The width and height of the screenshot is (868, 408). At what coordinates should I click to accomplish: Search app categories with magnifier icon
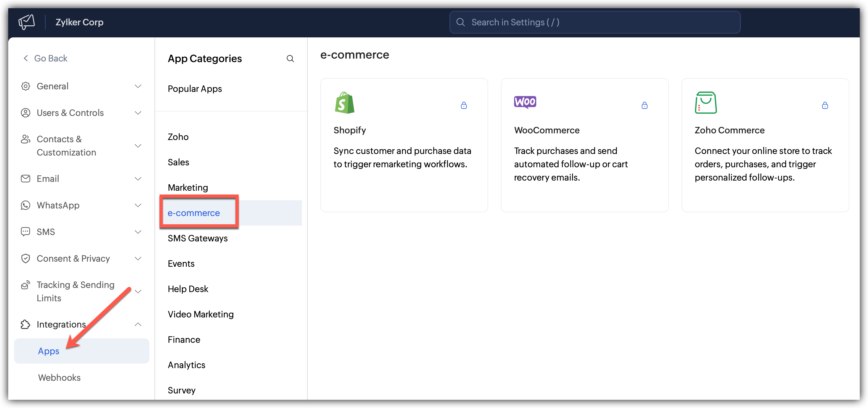click(x=290, y=59)
